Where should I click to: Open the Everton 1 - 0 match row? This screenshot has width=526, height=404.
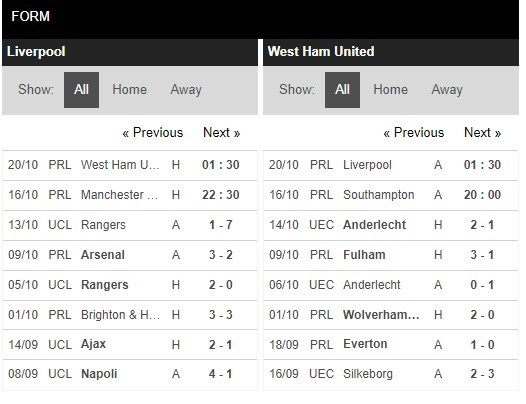pos(391,345)
